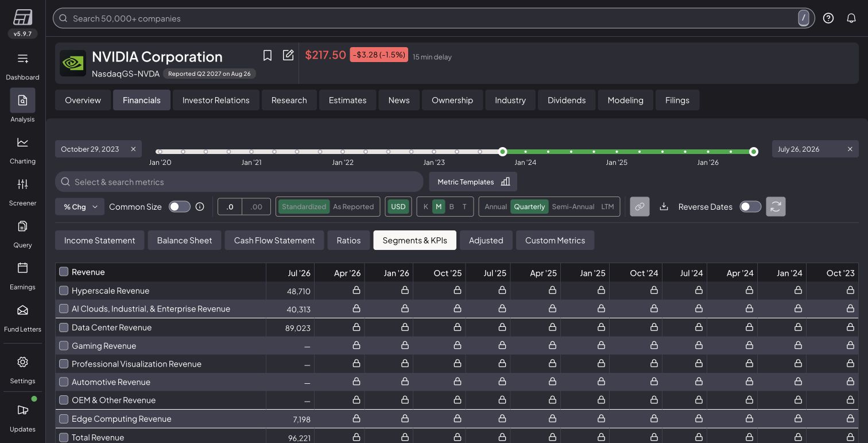
Task: Open the Dashboard sidebar icon
Action: click(x=22, y=59)
